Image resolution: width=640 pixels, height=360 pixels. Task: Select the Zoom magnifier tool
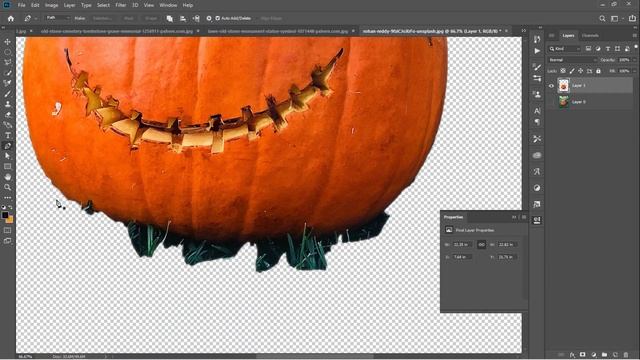(x=7, y=187)
